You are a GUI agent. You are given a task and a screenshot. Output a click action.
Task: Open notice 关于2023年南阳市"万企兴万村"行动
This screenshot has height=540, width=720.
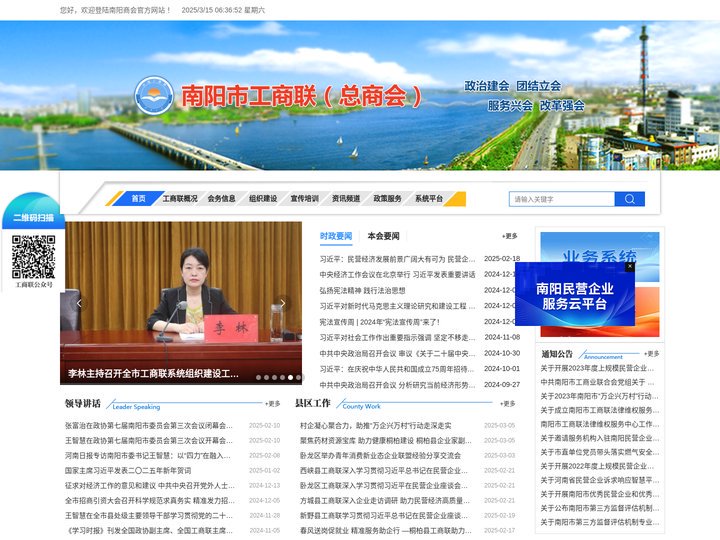[599, 396]
